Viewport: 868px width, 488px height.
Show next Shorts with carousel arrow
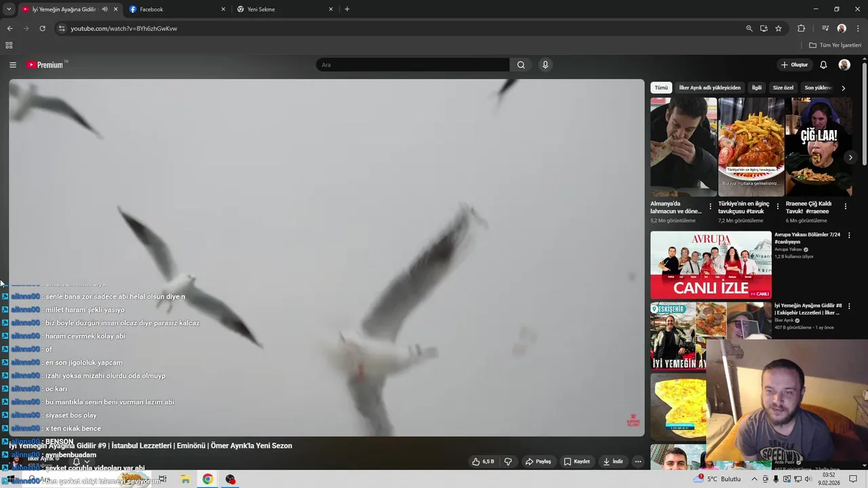[x=850, y=157]
